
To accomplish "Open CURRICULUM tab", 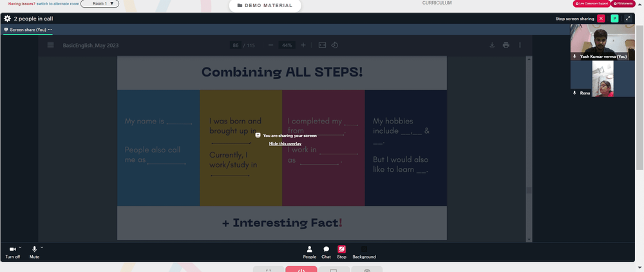I will (x=437, y=3).
